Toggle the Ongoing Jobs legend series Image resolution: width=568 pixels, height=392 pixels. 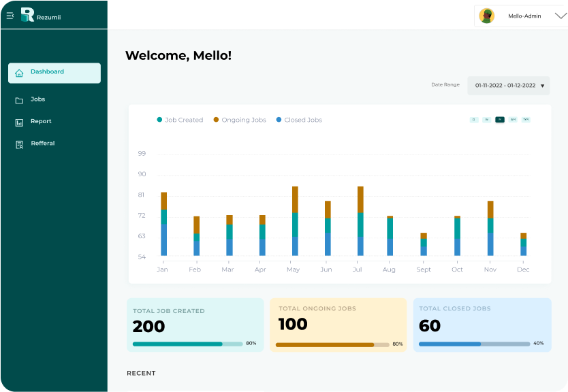coord(240,120)
